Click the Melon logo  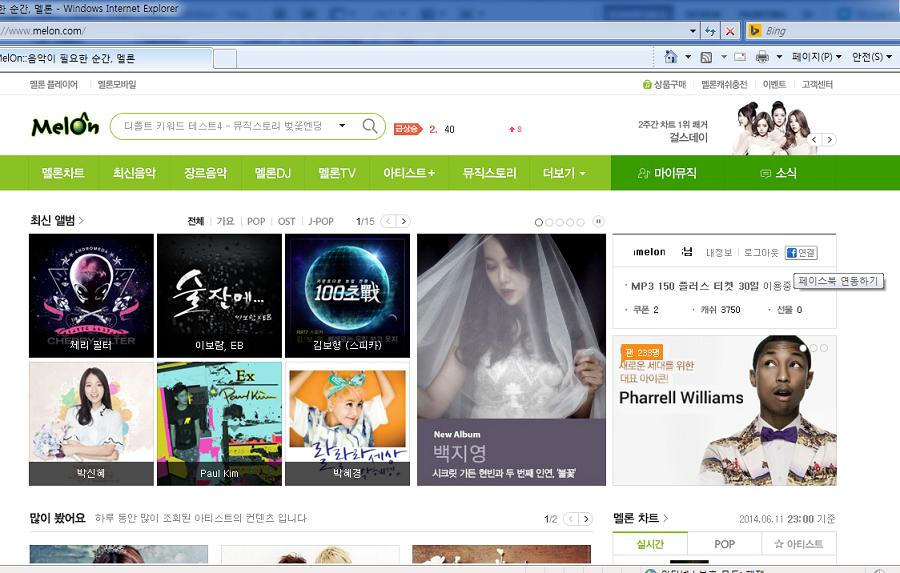(65, 126)
